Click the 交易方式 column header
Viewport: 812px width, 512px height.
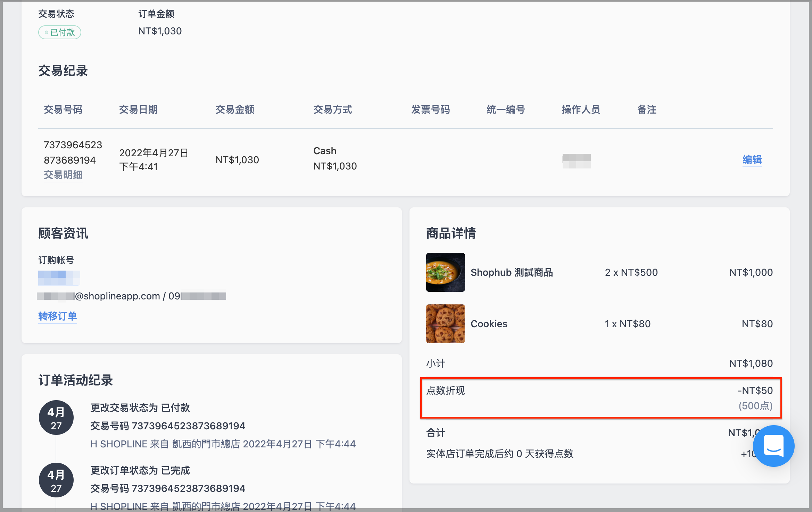pyautogui.click(x=333, y=109)
